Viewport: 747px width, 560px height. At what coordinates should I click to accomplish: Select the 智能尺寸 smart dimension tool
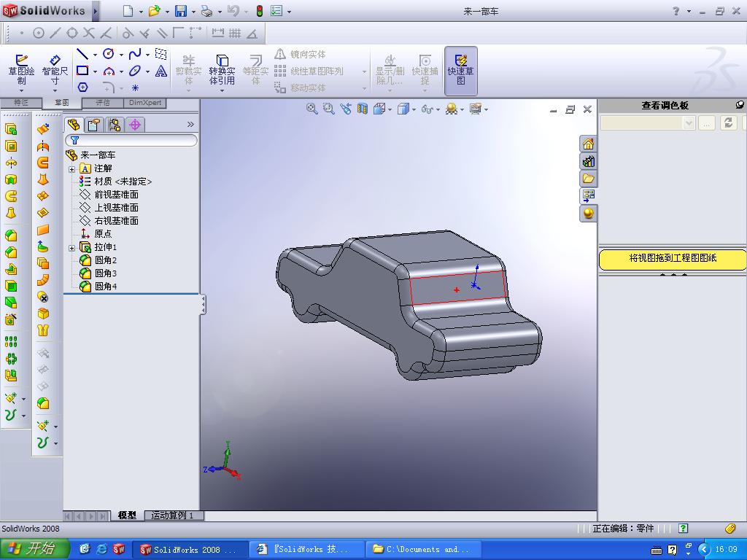[x=55, y=69]
